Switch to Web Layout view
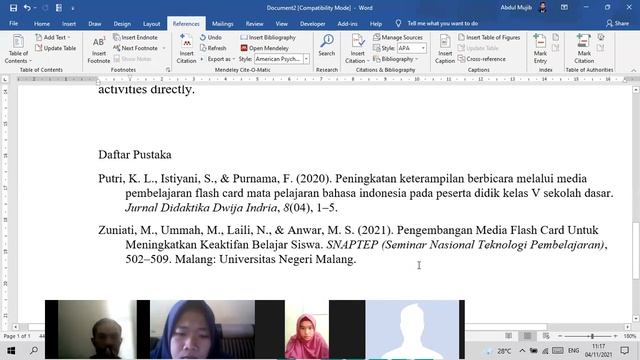 (546, 336)
